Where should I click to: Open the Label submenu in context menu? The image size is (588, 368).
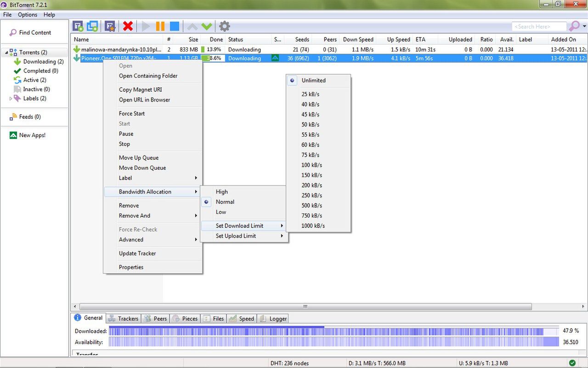pyautogui.click(x=153, y=178)
